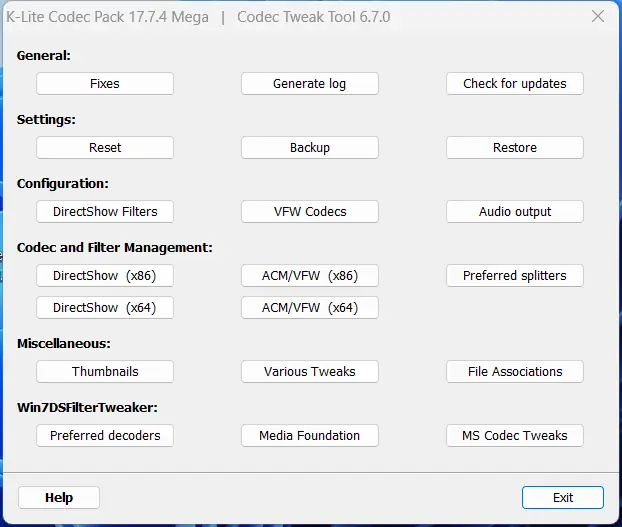Viewport: 622px width, 527px height.
Task: Open ACM/VFW (x64) management
Action: tap(310, 308)
